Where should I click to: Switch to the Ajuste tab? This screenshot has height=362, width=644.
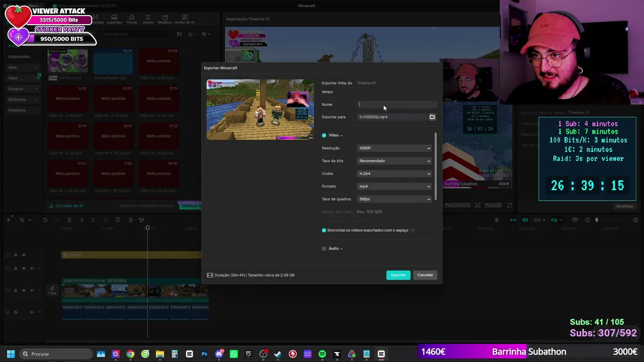(x=148, y=20)
